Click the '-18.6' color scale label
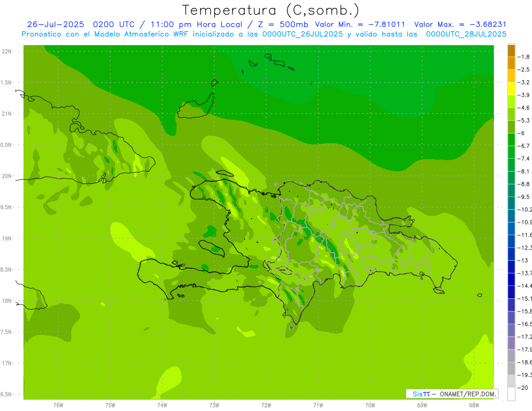 [x=524, y=362]
